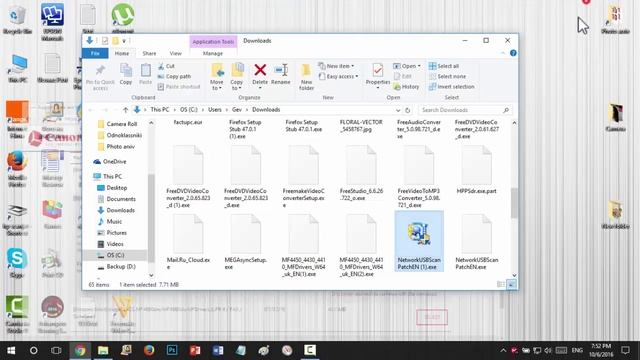
Task: Navigate to Users in the address bar
Action: (x=215, y=110)
